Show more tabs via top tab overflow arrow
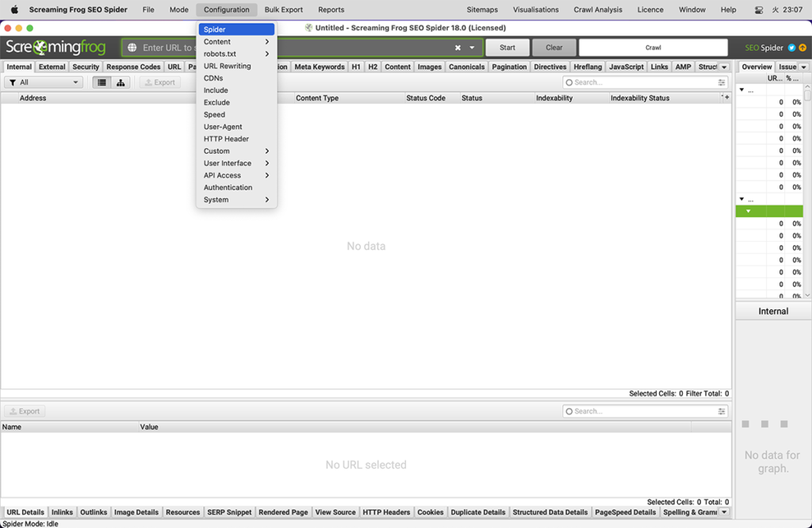This screenshot has width=812, height=528. [724, 67]
